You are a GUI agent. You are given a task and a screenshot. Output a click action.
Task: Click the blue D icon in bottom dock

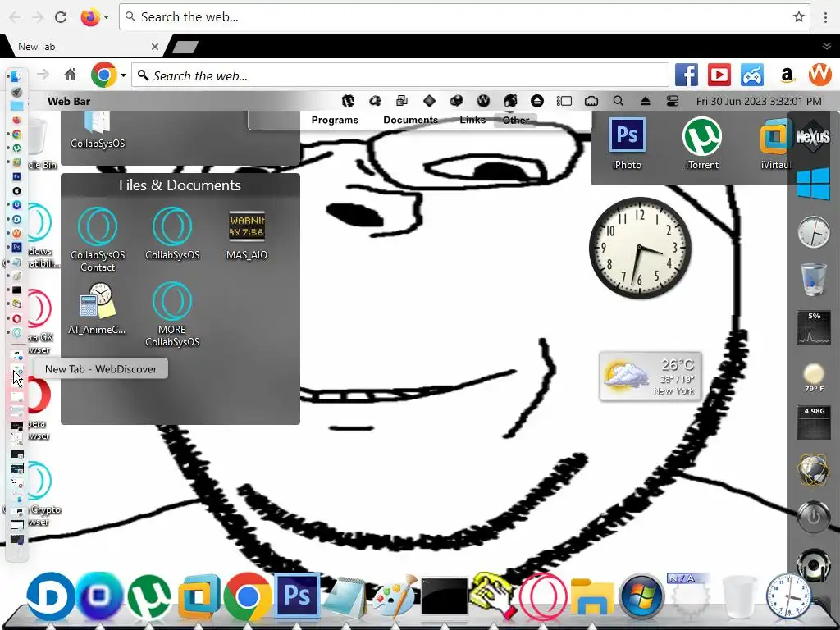pos(51,596)
